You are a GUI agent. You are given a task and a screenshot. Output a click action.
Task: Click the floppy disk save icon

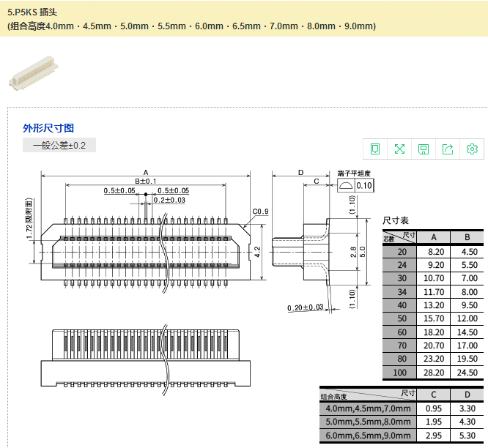pos(424,149)
